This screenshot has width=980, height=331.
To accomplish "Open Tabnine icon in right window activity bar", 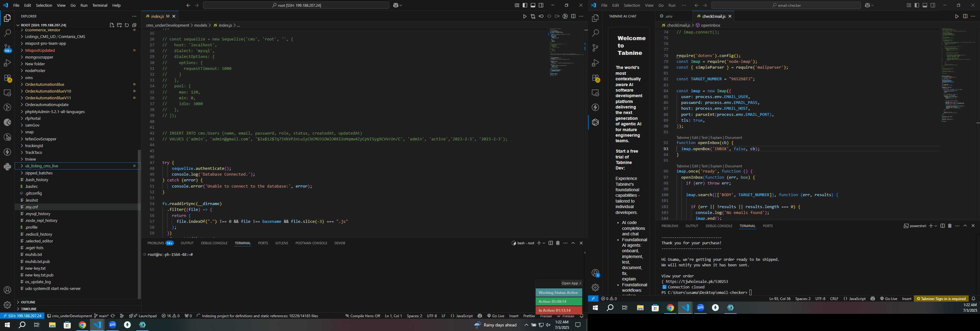I will [x=595, y=122].
